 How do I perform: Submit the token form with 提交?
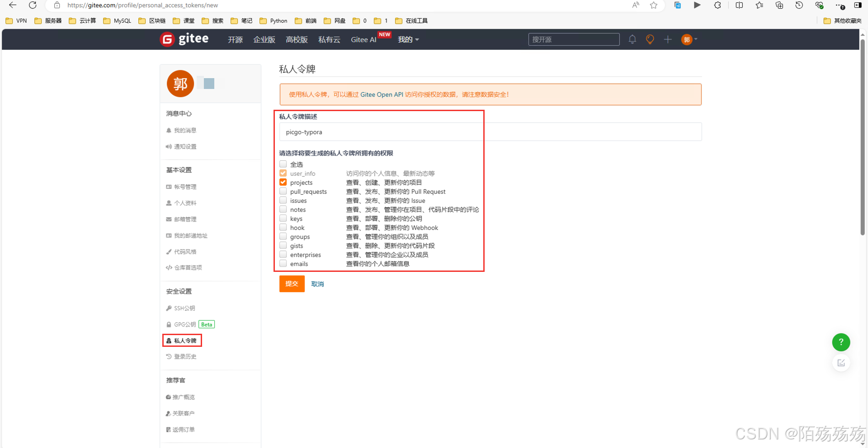point(292,284)
